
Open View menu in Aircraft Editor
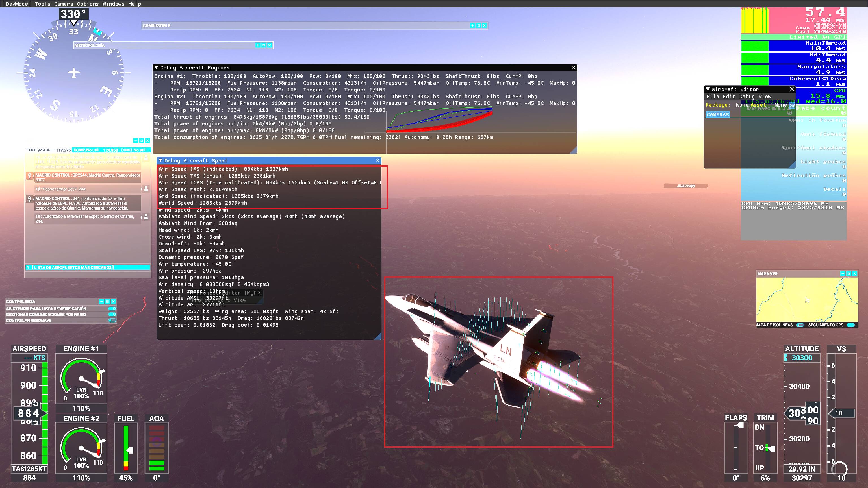coord(765,96)
